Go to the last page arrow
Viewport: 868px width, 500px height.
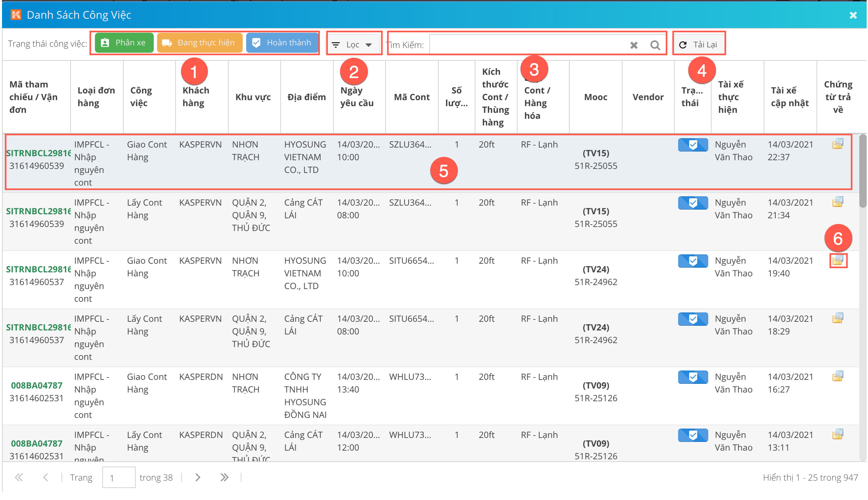(x=225, y=477)
